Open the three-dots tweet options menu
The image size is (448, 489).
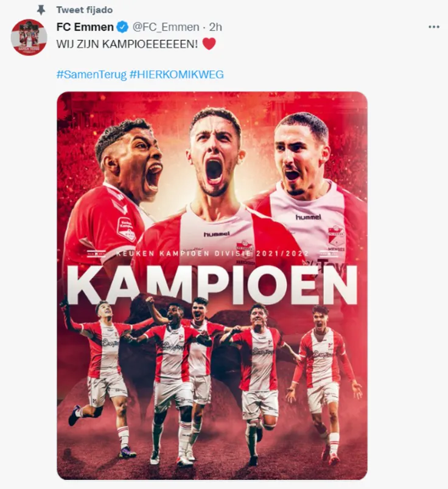pyautogui.click(x=433, y=27)
